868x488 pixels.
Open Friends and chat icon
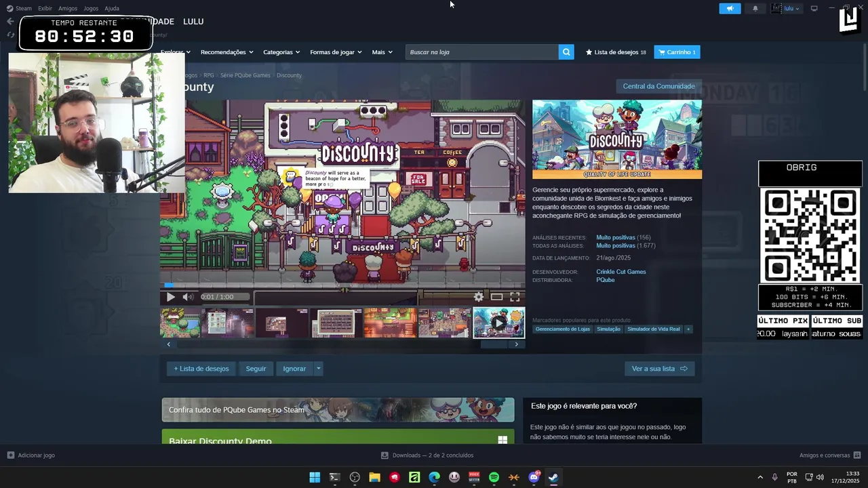click(x=857, y=455)
